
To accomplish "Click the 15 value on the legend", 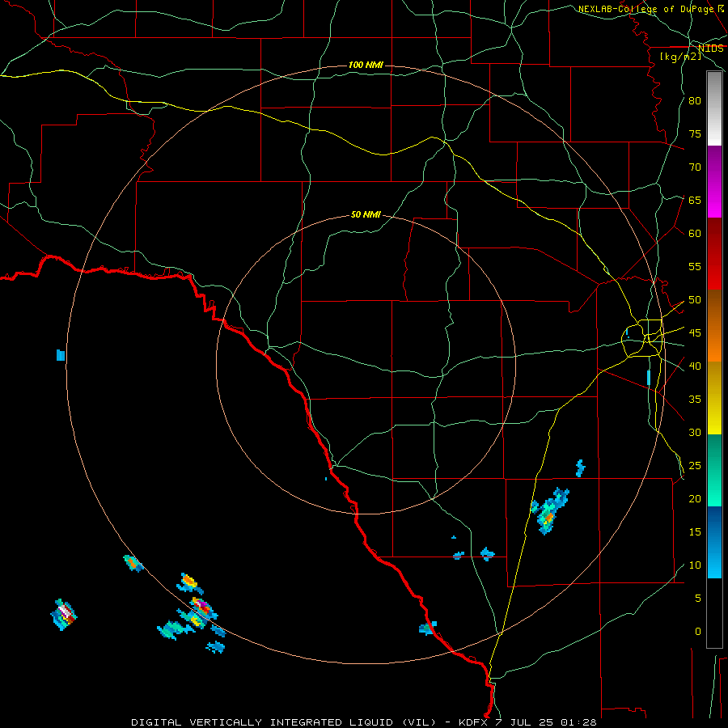I will [695, 532].
